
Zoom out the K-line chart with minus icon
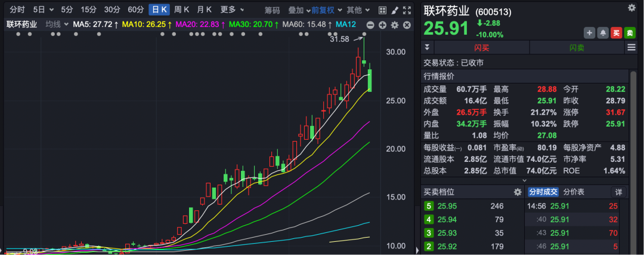point(370,24)
